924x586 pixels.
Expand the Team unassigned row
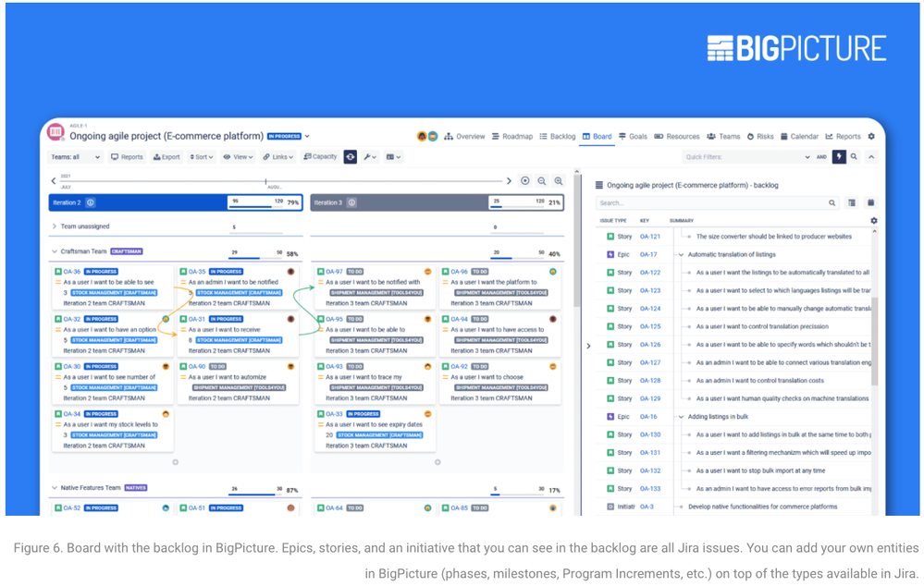click(55, 226)
